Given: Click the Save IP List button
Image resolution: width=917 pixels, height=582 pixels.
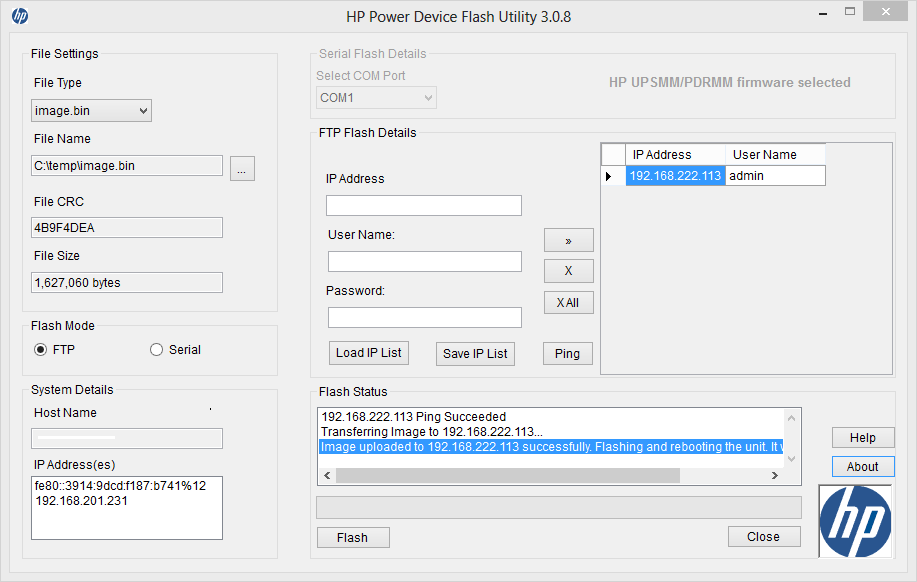Looking at the screenshot, I should [x=475, y=353].
